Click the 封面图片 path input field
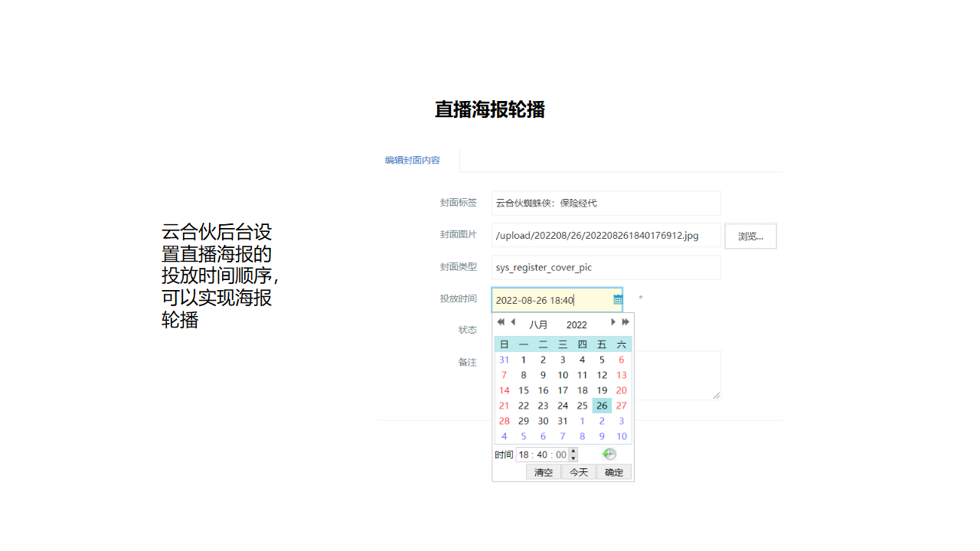 (606, 235)
